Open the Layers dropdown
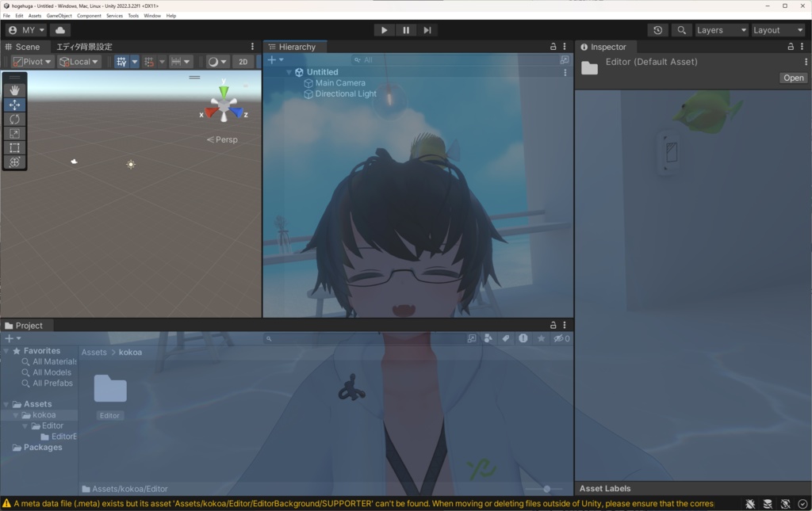The image size is (812, 511). coord(721,29)
